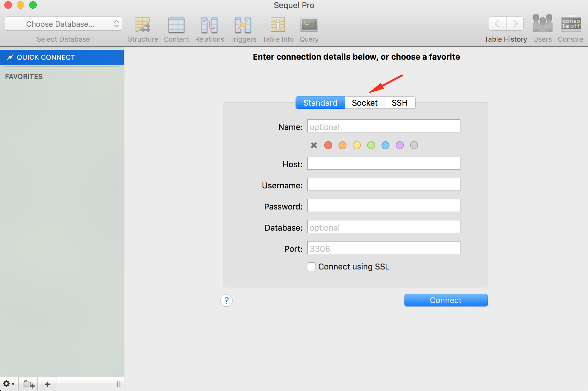Open the Users manager
The image size is (588, 391).
(542, 28)
